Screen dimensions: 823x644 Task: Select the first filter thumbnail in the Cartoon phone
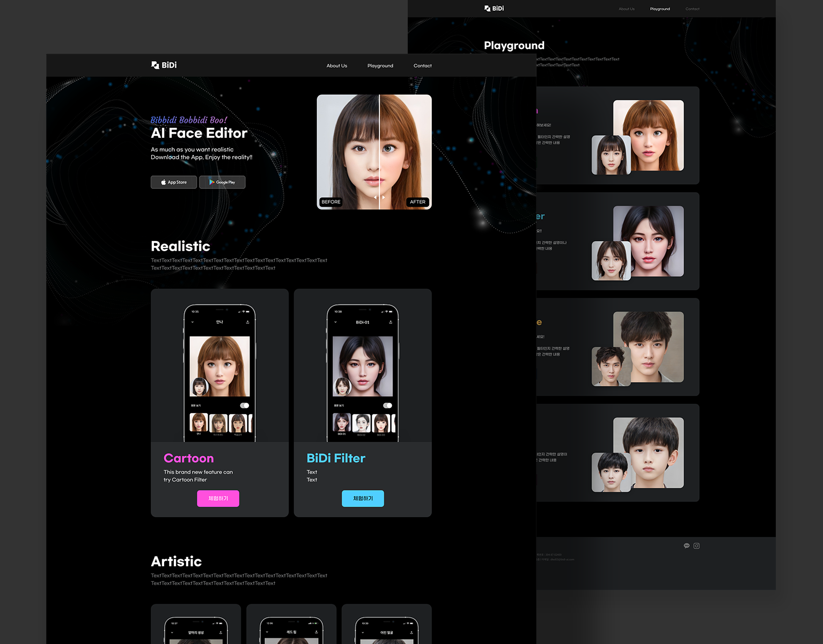point(199,423)
